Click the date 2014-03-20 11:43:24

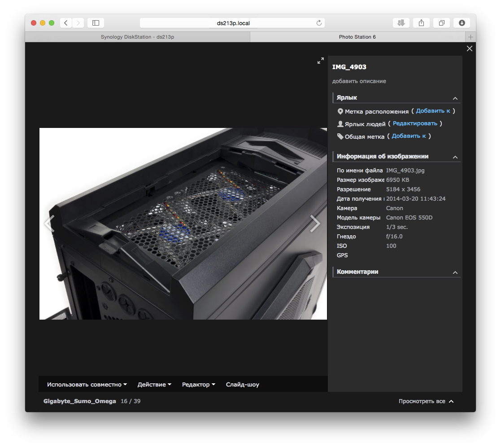tap(416, 198)
